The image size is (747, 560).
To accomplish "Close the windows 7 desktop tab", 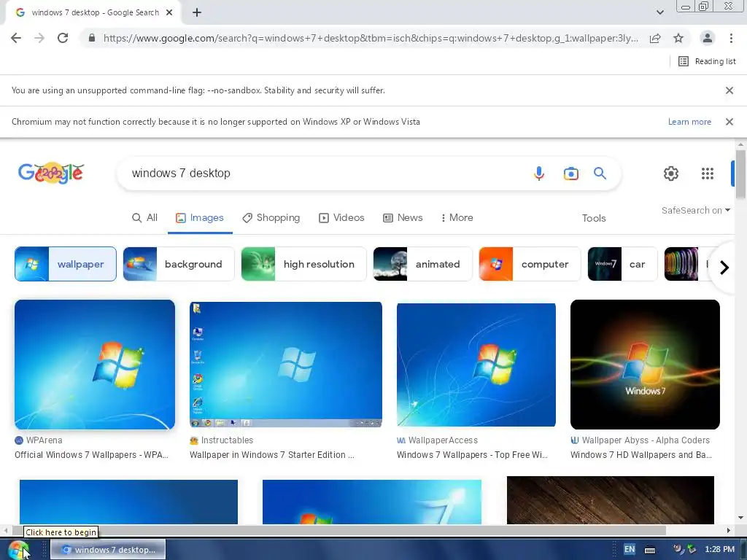I will 169,13.
